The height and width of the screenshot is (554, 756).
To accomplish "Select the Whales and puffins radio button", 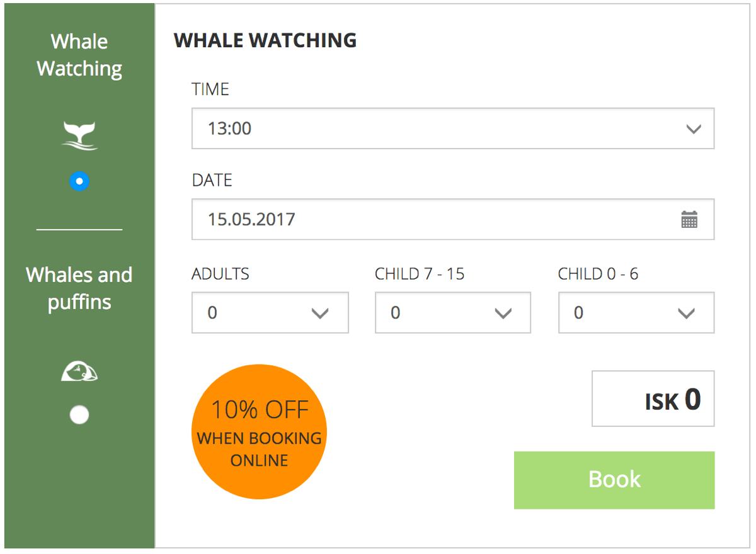I will click(79, 415).
